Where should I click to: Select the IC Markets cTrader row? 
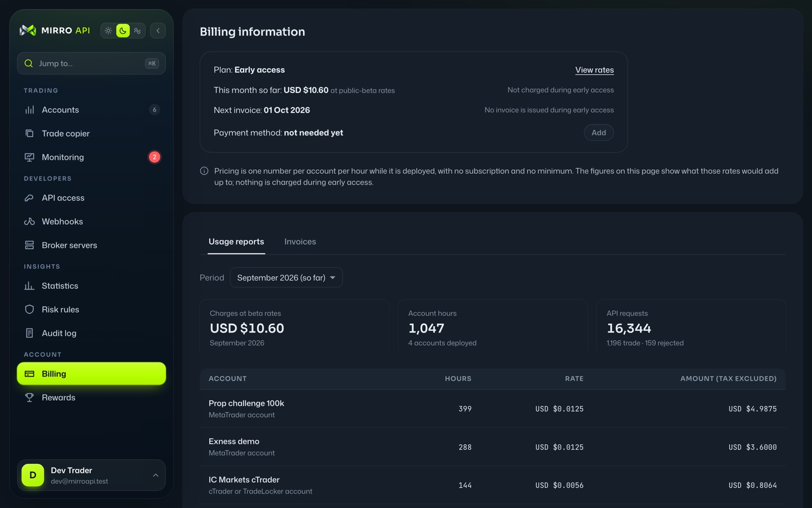493,485
